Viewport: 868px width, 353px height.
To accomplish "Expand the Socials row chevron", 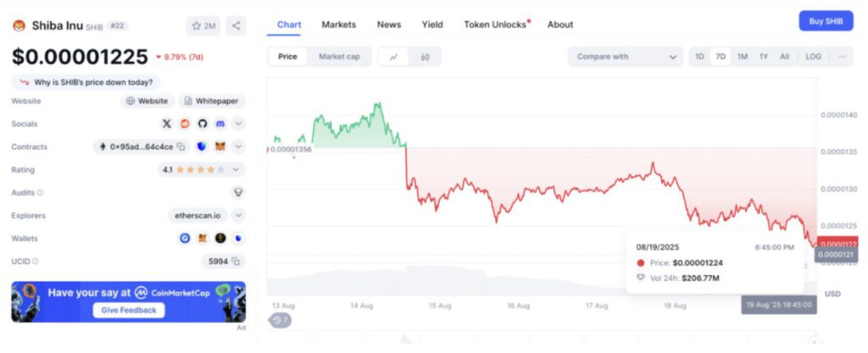I will pos(238,124).
